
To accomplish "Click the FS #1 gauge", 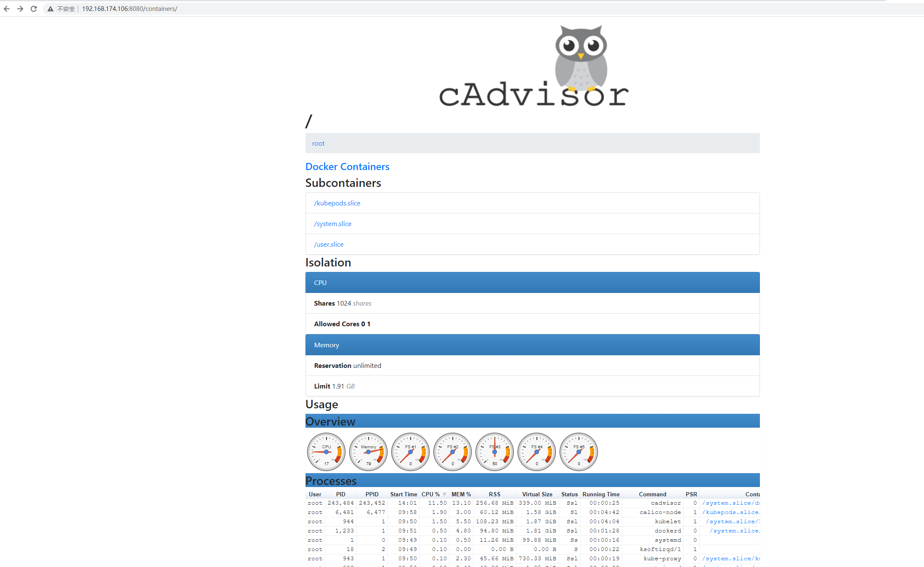I will pyautogui.click(x=410, y=452).
